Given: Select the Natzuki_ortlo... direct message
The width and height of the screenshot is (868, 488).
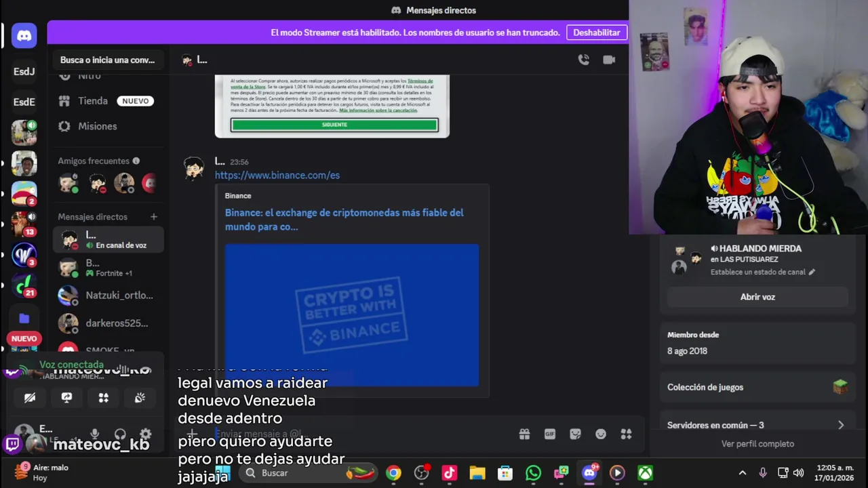Looking at the screenshot, I should 108,296.
